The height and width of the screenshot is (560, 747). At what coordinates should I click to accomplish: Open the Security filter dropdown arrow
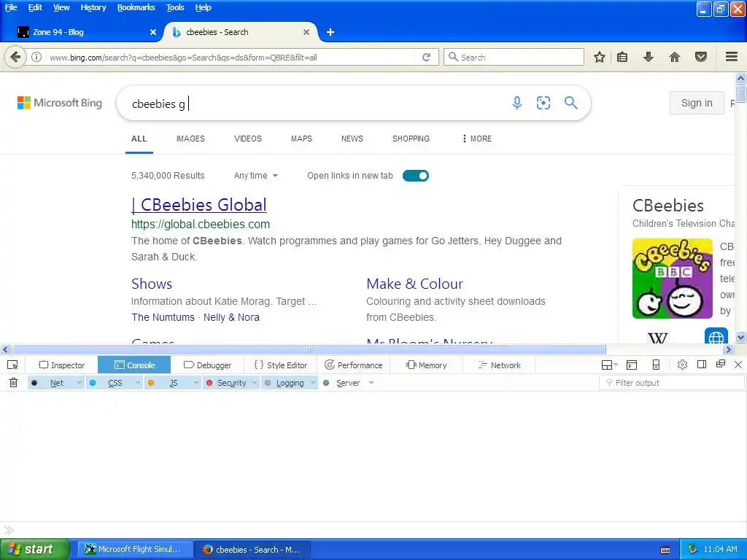tap(255, 383)
